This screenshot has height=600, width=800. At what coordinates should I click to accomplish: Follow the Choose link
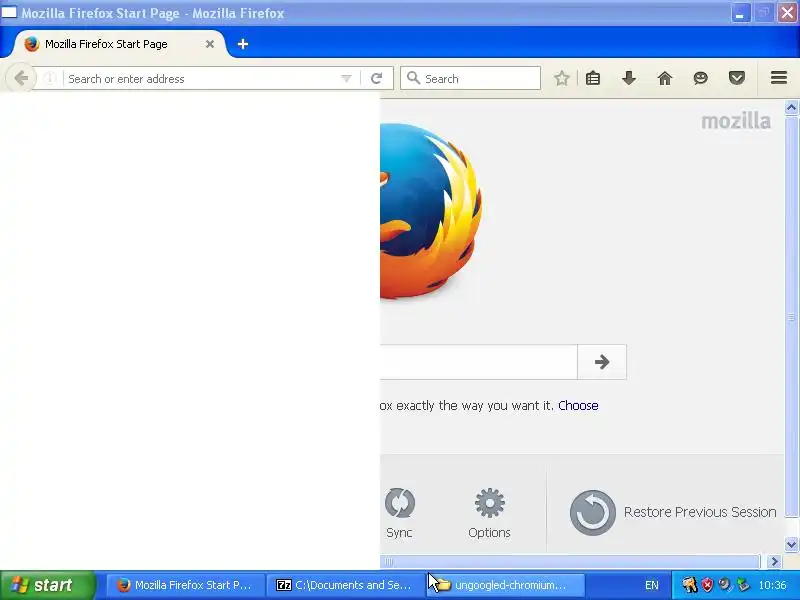(x=578, y=406)
